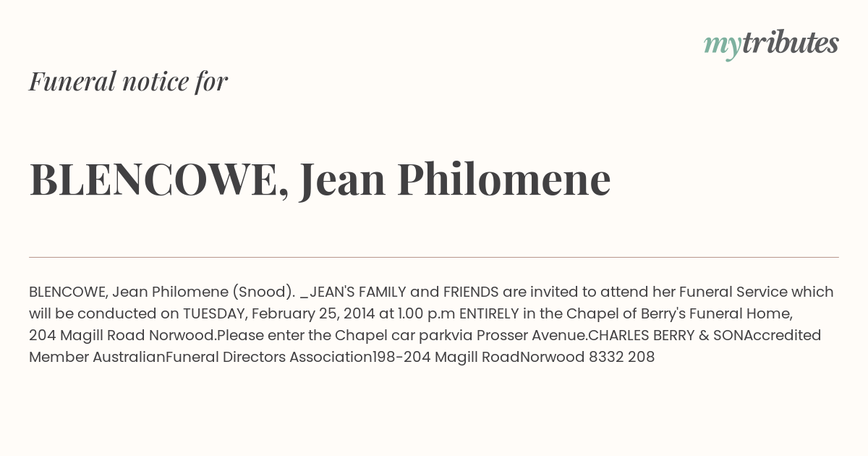Image resolution: width=868 pixels, height=456 pixels.
Task: Click the "CHARLES BERRY & SON" name
Action: 666,335
